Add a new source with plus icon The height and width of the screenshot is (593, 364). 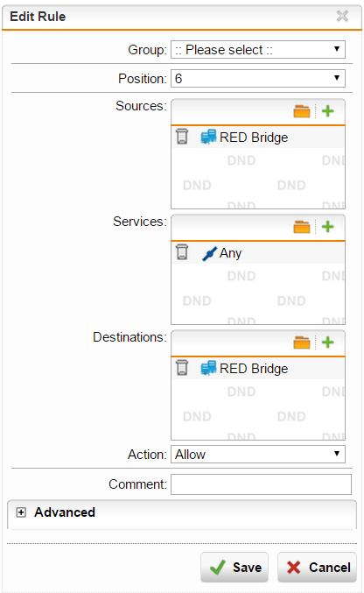(x=328, y=111)
